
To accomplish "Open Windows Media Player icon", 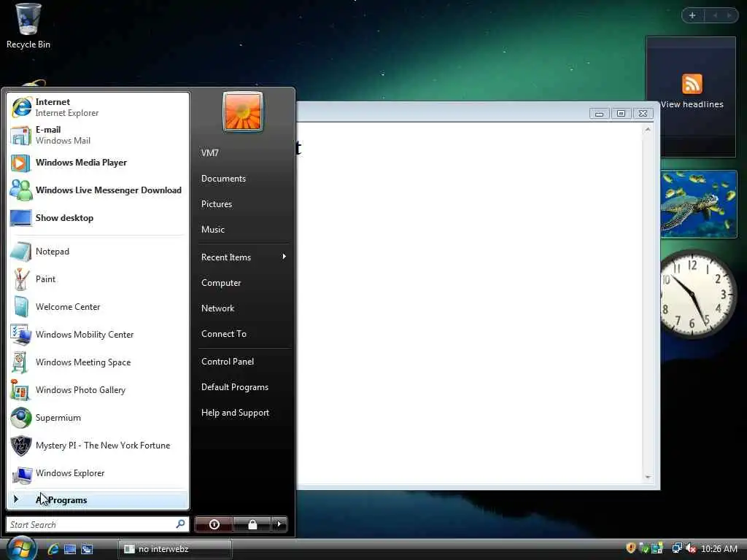I will 21,163.
